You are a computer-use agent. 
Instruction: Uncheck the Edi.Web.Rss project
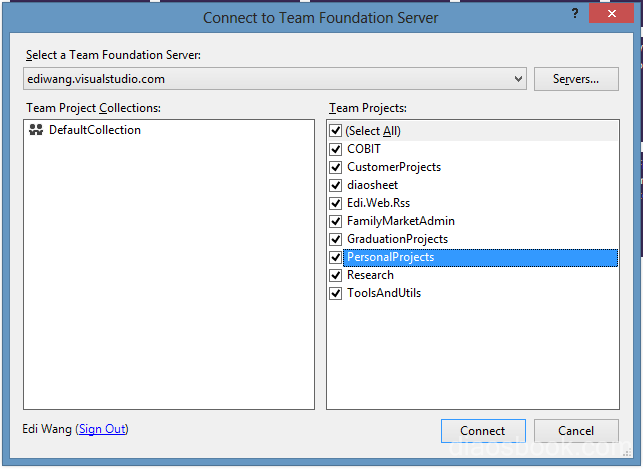point(335,203)
